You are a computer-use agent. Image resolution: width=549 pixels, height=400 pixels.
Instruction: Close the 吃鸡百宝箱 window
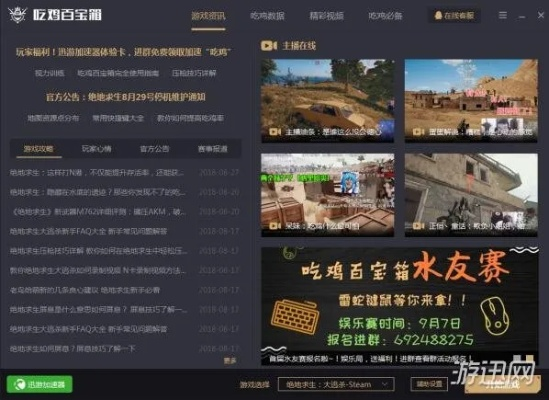coord(541,15)
